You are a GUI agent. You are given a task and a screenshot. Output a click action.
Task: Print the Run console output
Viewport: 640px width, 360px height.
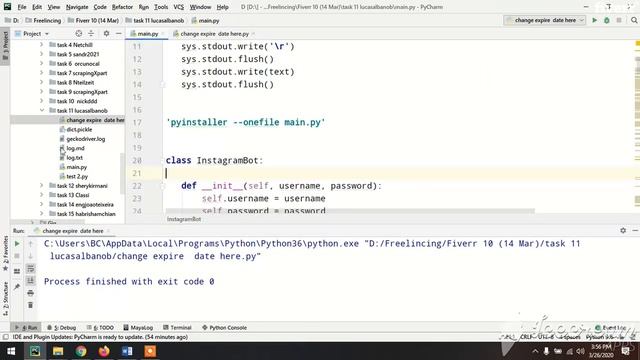point(31,293)
